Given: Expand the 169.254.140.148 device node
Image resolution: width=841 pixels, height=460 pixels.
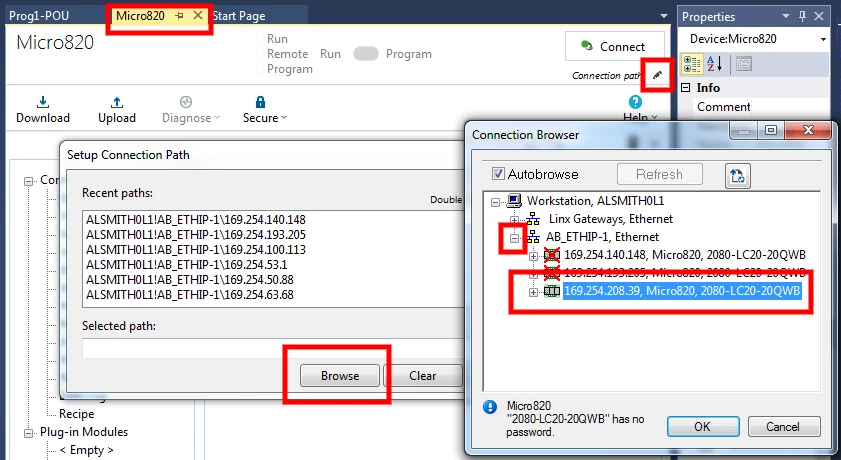Looking at the screenshot, I should 533,256.
